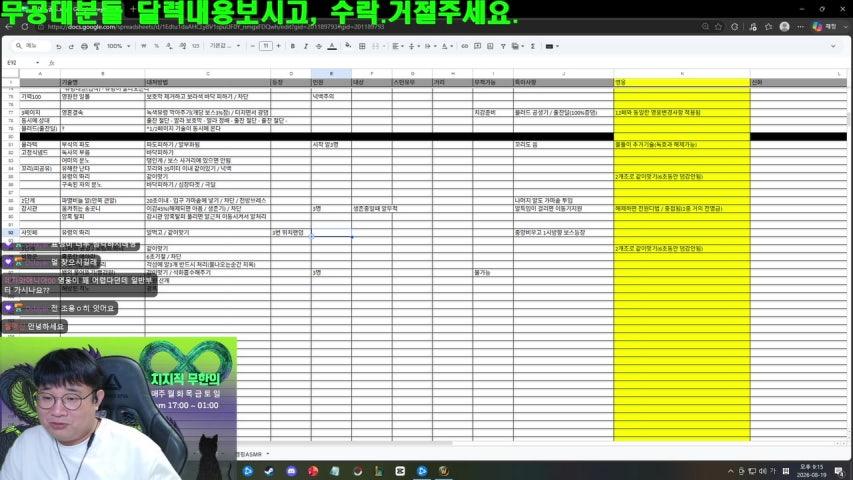Collapse the toolbar with chevron at right
Screen dimensions: 853x480
pyautogui.click(x=833, y=46)
